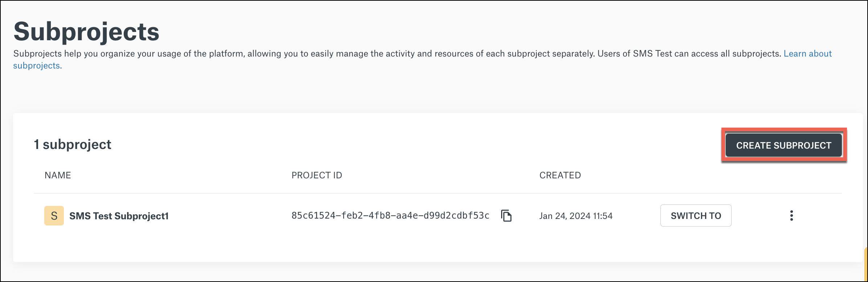Click the creation date Jan 24, 2024 11:54
Viewport: 868px width, 282px height.
tap(576, 215)
